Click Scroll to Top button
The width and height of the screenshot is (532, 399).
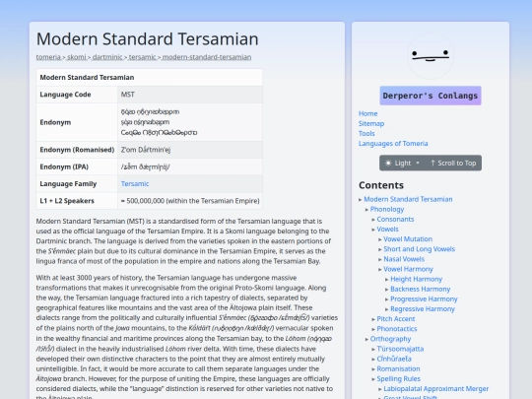[453, 164]
